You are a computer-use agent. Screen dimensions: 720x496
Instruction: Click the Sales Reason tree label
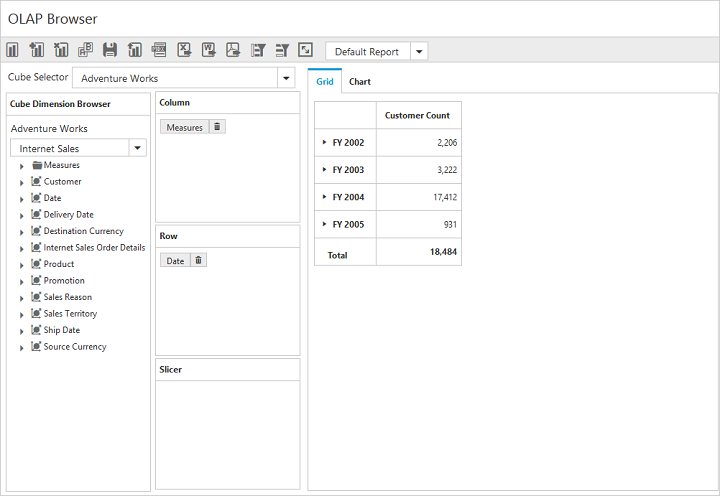point(68,297)
